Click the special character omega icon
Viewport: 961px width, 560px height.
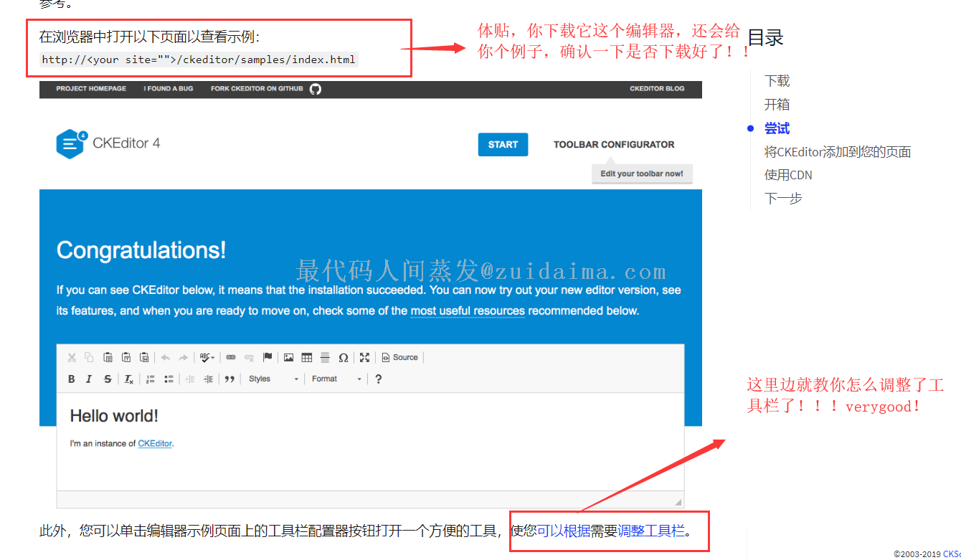point(343,357)
